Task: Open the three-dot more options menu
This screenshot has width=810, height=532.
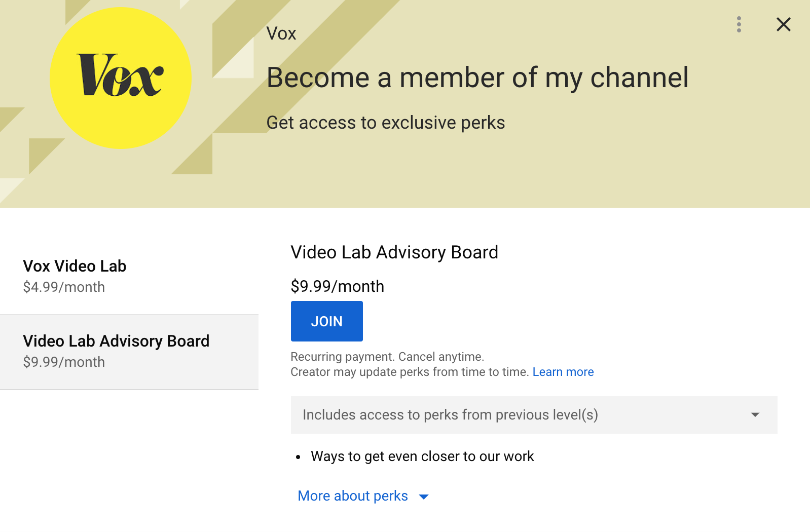Action: (x=739, y=24)
